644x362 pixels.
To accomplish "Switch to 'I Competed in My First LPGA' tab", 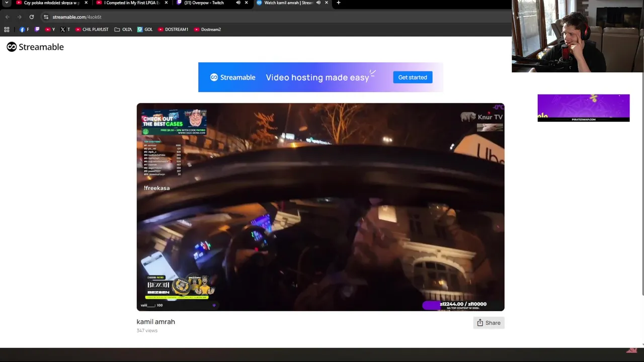I will click(131, 3).
